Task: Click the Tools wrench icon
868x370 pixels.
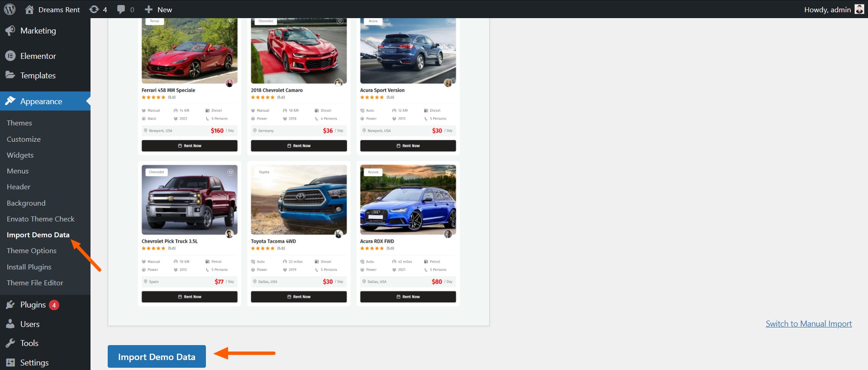Action: (x=10, y=343)
